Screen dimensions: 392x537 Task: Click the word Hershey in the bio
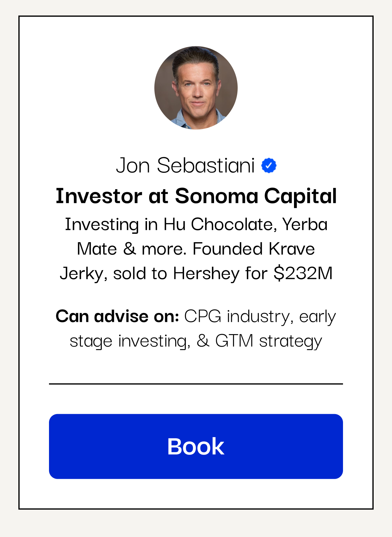206,273
